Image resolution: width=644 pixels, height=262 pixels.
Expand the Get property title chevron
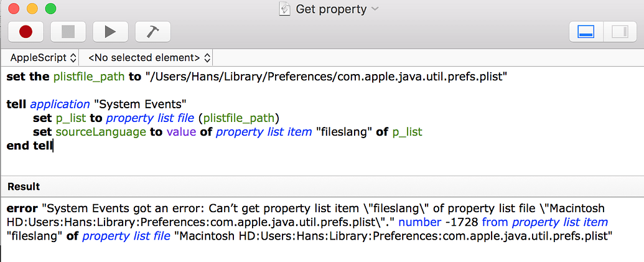pos(375,9)
